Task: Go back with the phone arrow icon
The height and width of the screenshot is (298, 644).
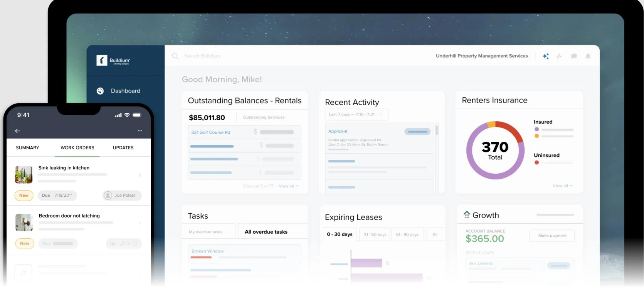Action: [17, 131]
